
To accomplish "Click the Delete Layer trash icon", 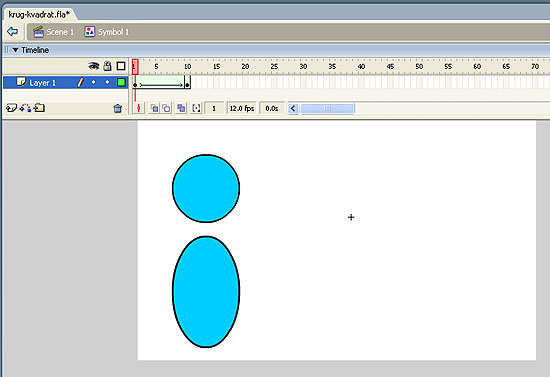I will (118, 108).
